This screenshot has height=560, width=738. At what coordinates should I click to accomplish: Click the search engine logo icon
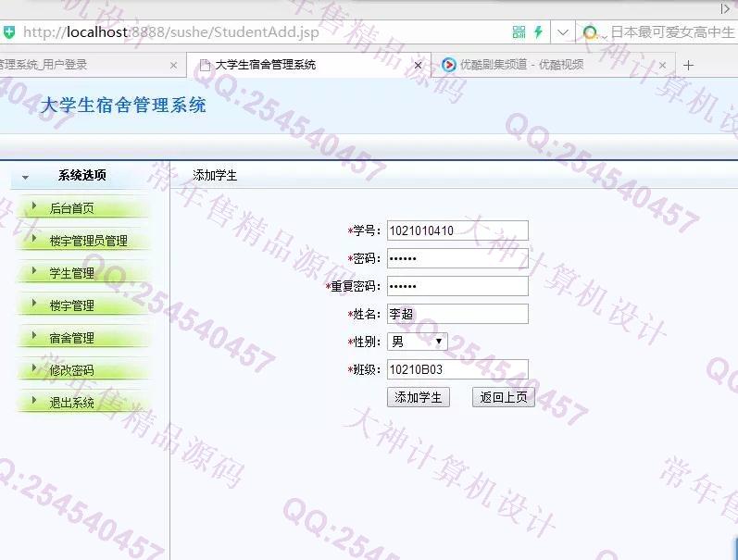[x=590, y=32]
